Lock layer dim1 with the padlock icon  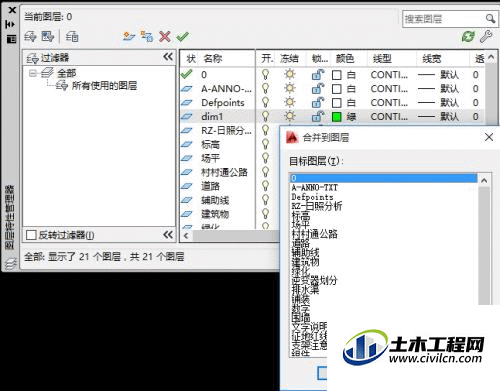point(318,116)
